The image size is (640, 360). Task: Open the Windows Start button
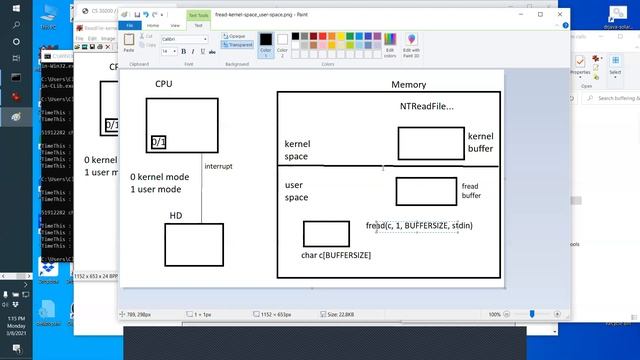[16, 9]
